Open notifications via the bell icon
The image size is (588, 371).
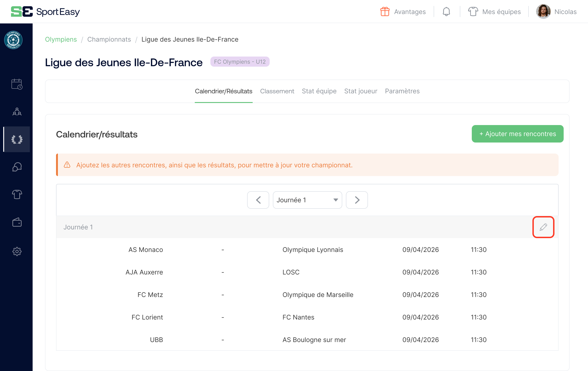(x=446, y=11)
